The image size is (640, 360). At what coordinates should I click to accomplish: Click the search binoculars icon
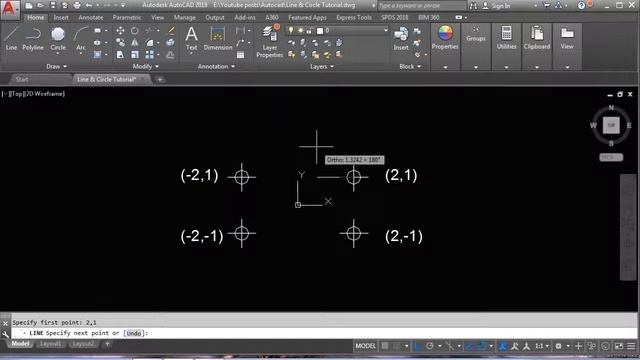[x=473, y=6]
